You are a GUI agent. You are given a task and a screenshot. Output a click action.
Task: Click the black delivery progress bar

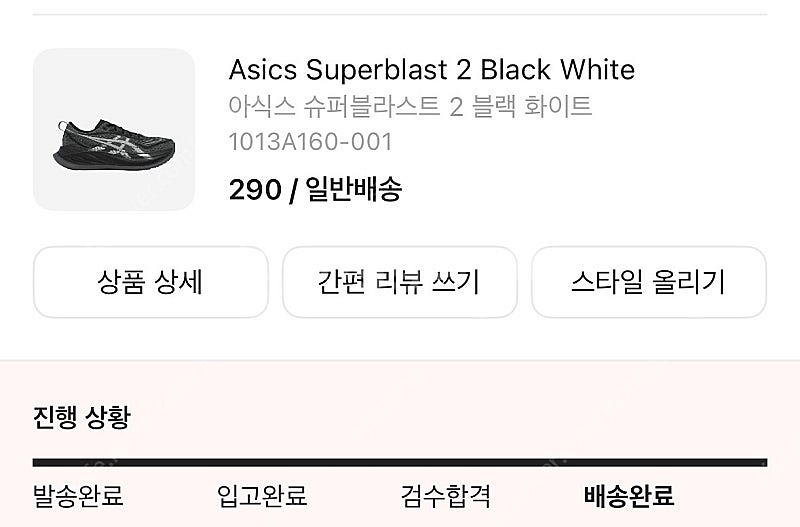[x=400, y=463]
